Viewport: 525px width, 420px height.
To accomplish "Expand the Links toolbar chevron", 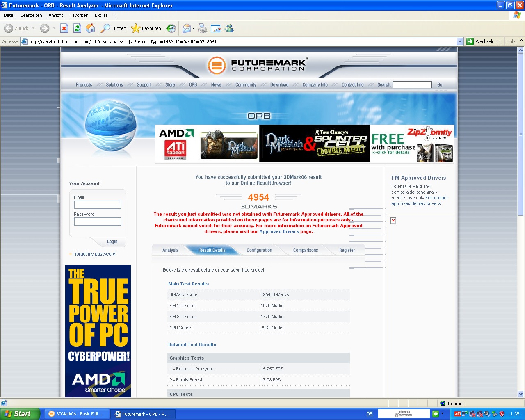I will tap(521, 40).
